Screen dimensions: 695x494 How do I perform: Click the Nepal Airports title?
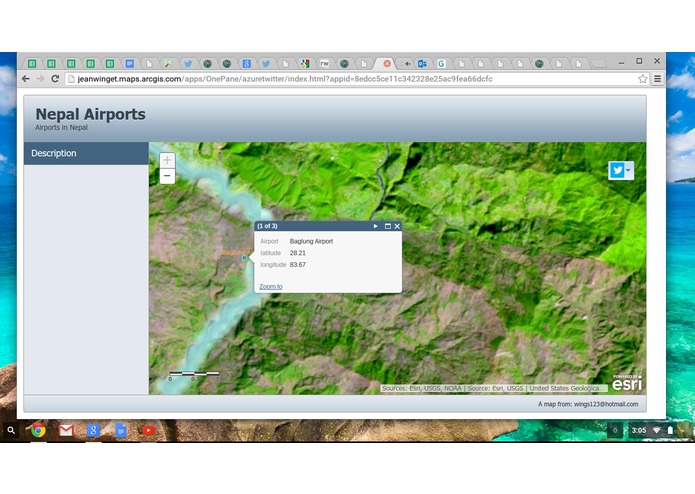click(x=90, y=114)
